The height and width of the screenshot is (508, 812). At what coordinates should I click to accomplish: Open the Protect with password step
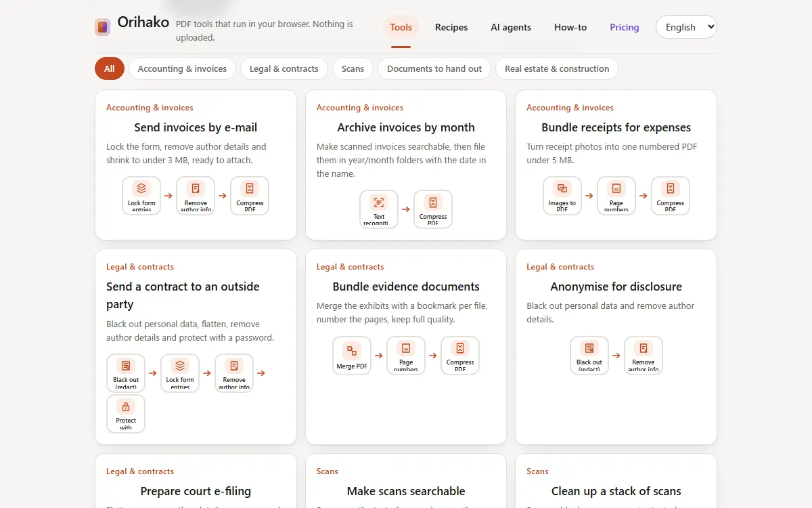tap(126, 414)
